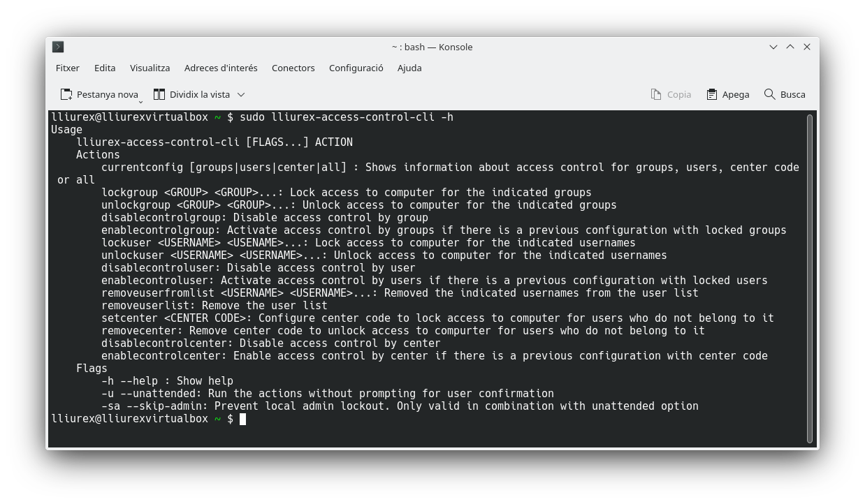Image resolution: width=865 pixels, height=504 pixels.
Task: Click the Konsole terminal icon in title bar
Action: click(x=58, y=47)
